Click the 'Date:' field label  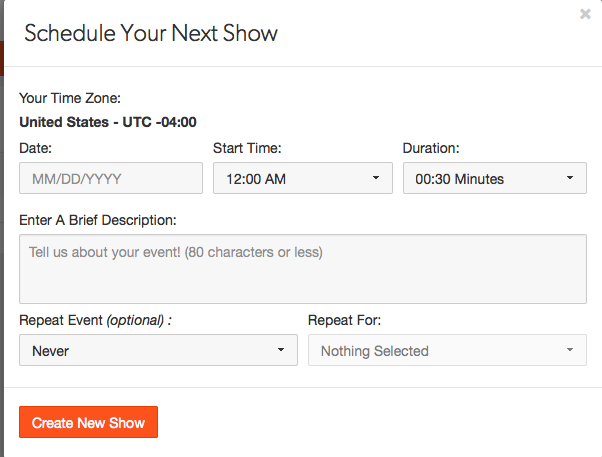click(36, 148)
